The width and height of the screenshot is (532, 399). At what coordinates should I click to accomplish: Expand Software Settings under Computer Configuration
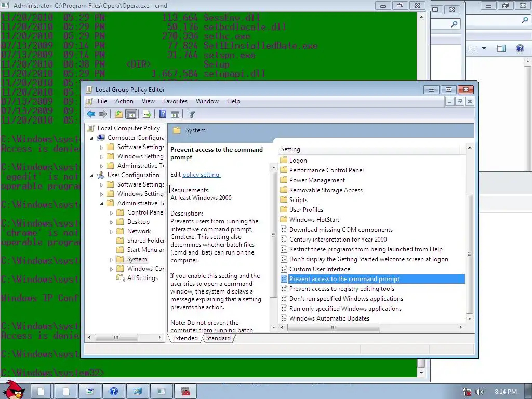(x=101, y=148)
